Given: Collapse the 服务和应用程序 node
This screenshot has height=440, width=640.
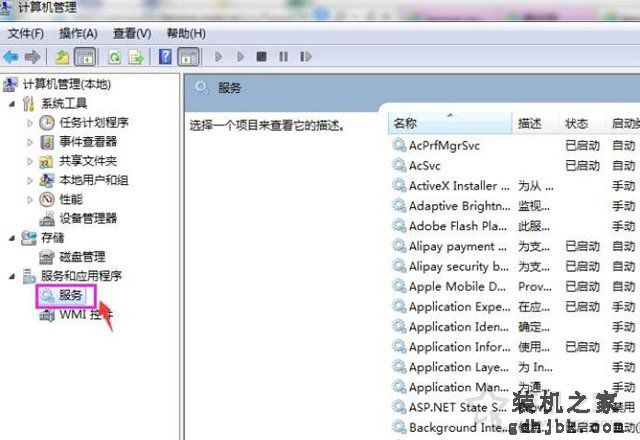Looking at the screenshot, I should [x=12, y=276].
